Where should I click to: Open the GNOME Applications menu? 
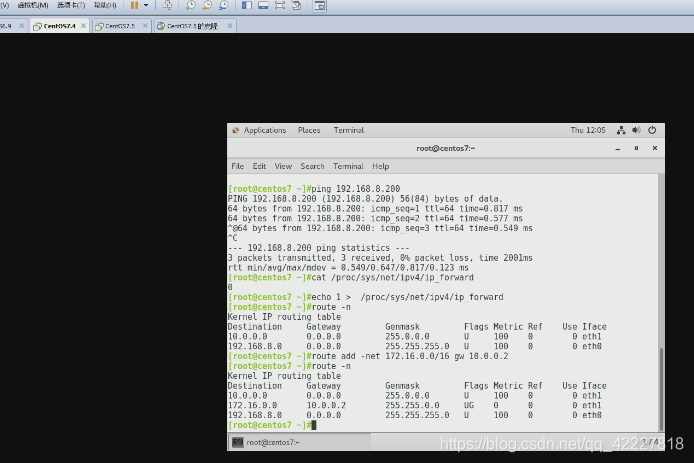[265, 130]
